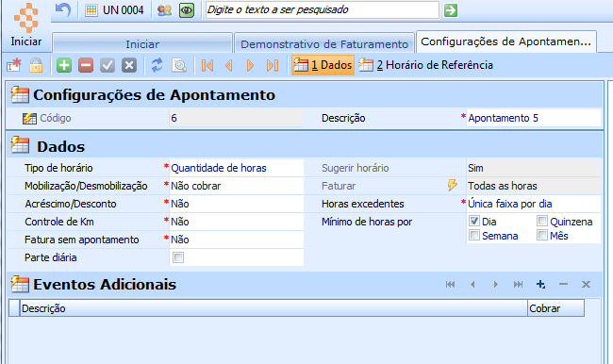Open the 2 Horário de Referência tab

point(426,65)
